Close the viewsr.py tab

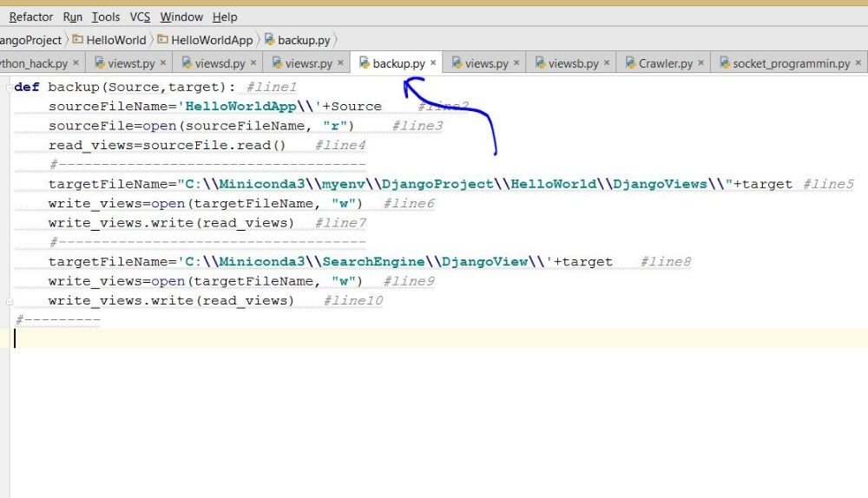340,63
